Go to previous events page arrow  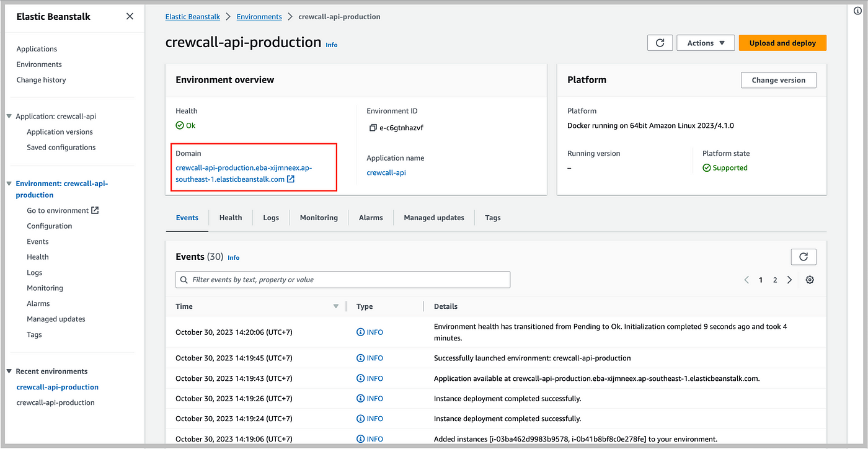(746, 280)
